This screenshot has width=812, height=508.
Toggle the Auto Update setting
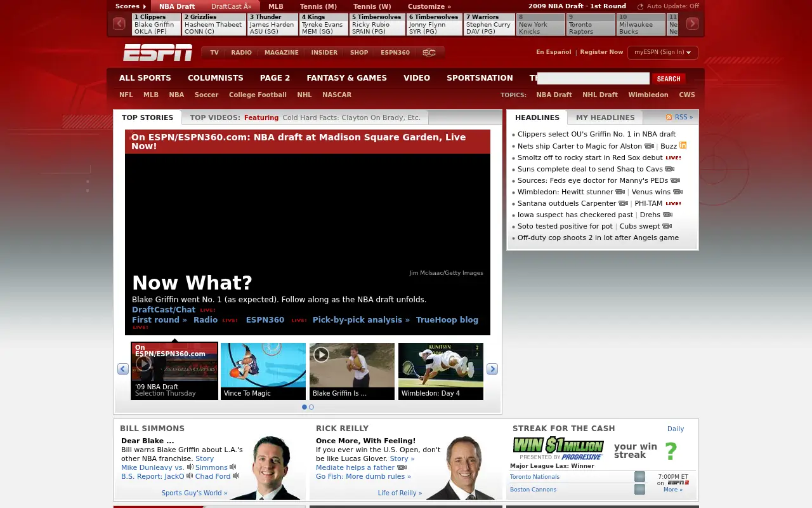(668, 6)
